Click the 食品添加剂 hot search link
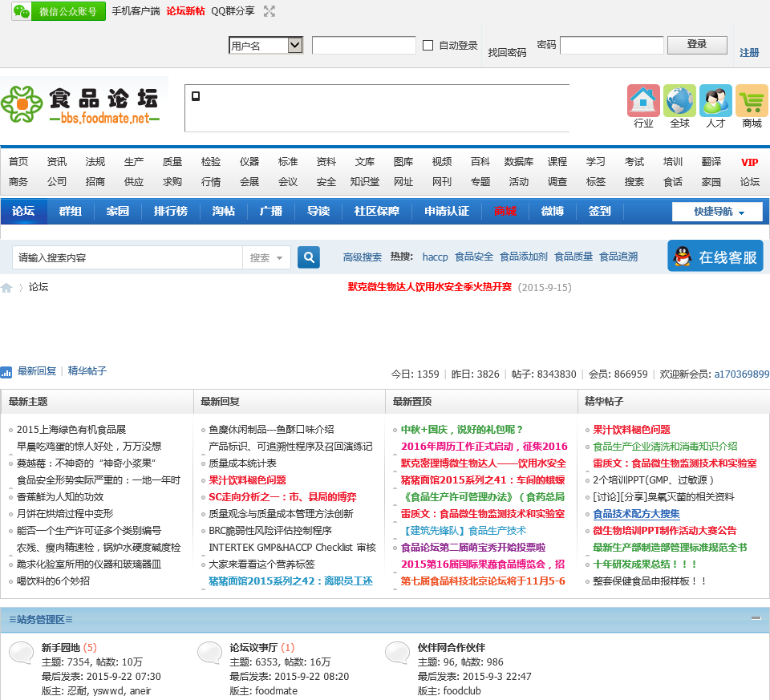770x700 pixels. pos(524,257)
